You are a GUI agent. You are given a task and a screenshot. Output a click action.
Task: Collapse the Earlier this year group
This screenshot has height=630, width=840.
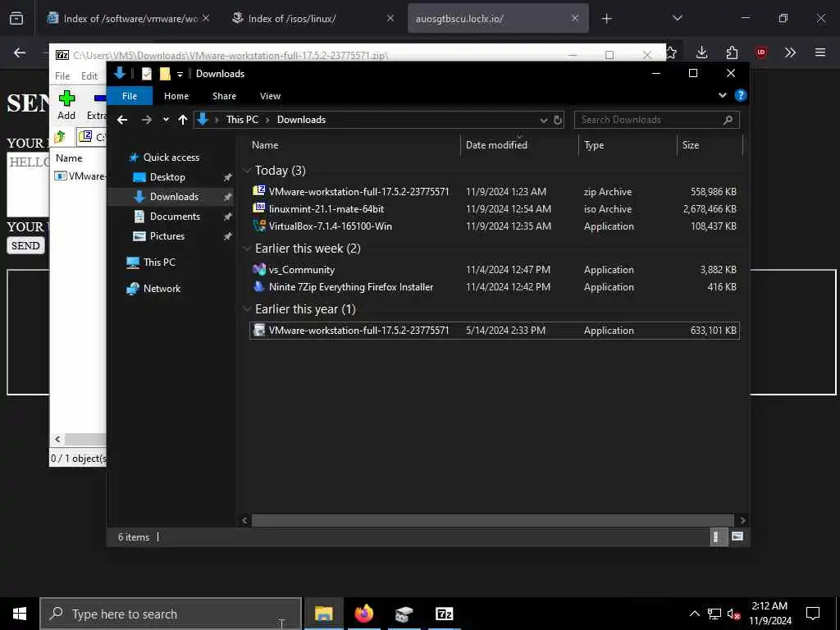click(247, 309)
